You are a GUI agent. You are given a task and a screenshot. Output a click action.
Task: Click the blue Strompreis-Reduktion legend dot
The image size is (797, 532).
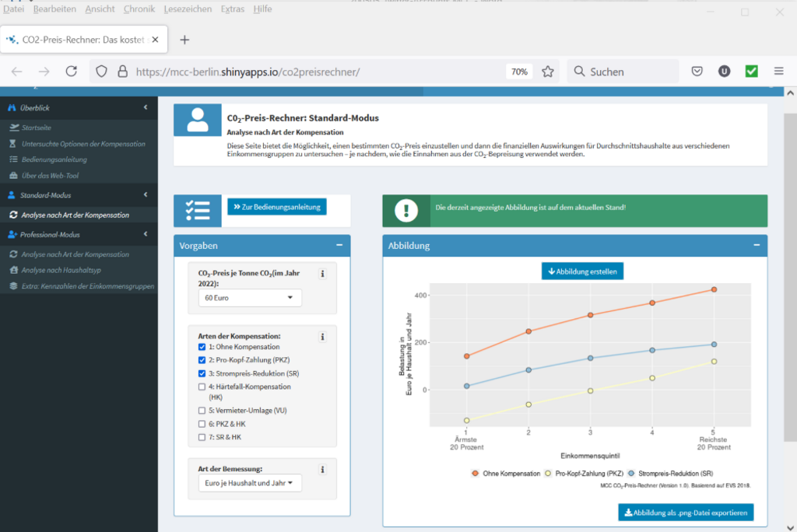(x=631, y=474)
